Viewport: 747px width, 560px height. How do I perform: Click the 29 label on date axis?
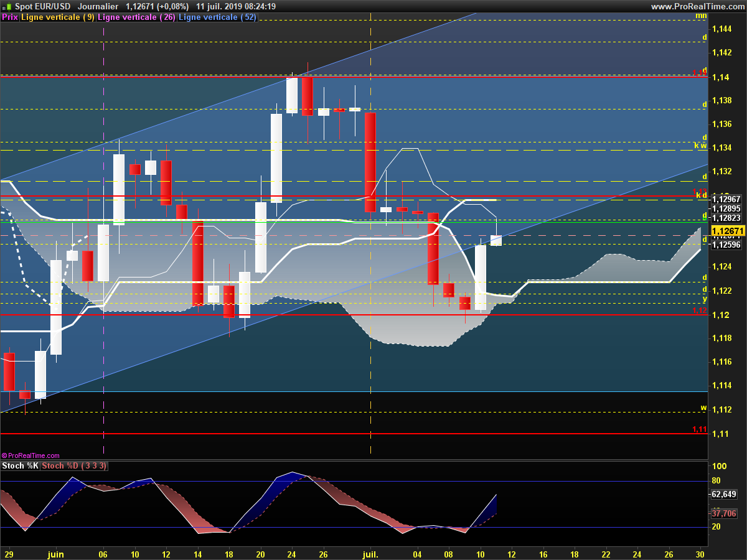[9, 554]
